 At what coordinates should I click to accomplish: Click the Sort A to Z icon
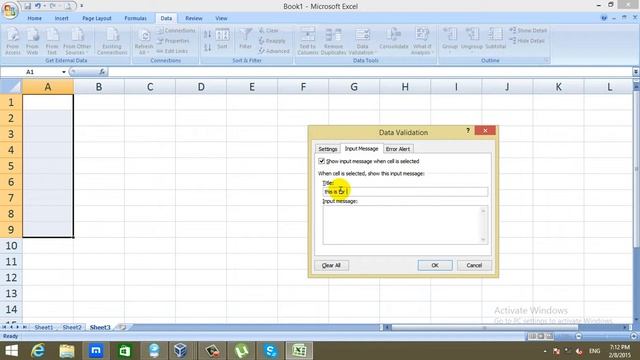point(207,35)
